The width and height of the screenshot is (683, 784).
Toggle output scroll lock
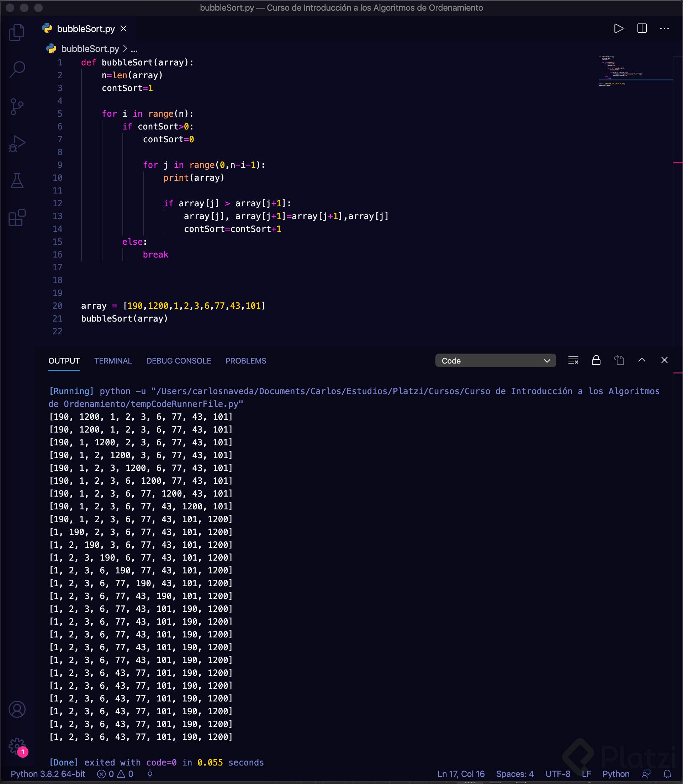click(x=596, y=361)
